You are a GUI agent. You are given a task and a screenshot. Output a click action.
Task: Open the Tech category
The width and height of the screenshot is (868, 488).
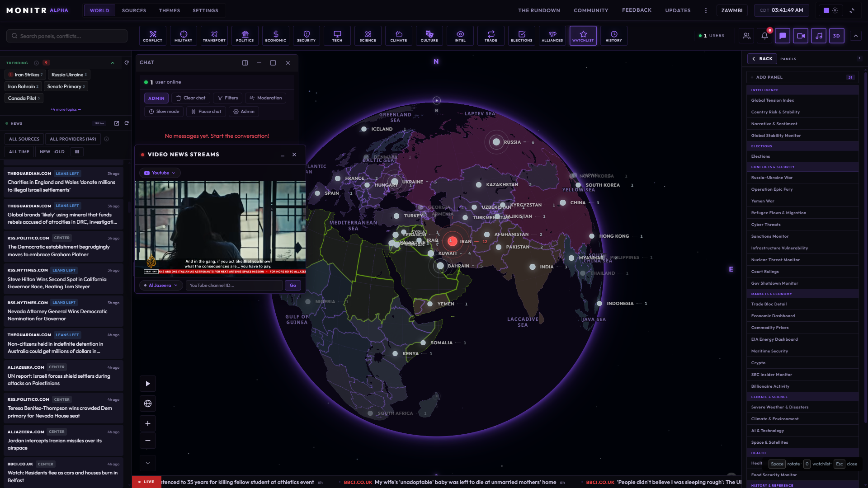[337, 36]
